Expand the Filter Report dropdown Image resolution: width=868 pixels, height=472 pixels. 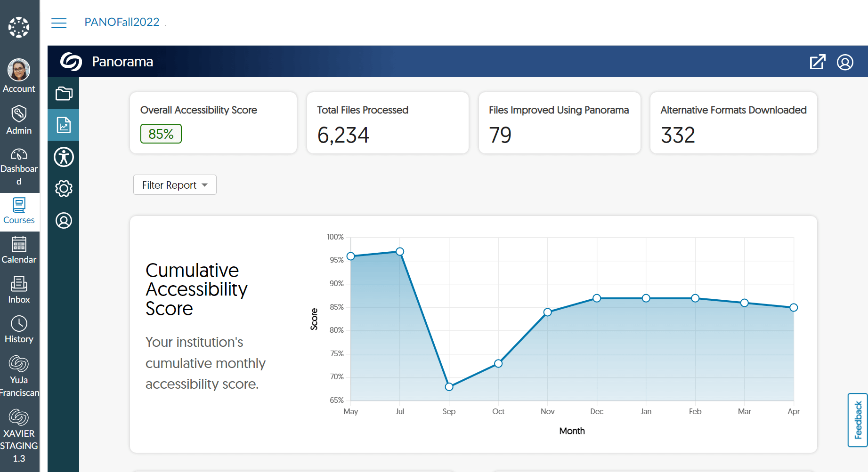coord(175,185)
